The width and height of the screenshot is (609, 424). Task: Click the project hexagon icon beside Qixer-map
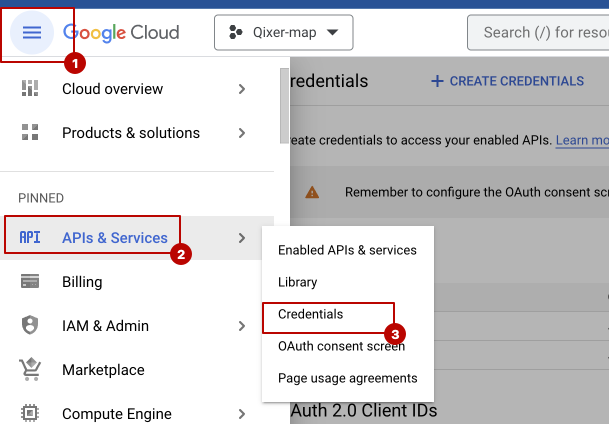coord(235,32)
